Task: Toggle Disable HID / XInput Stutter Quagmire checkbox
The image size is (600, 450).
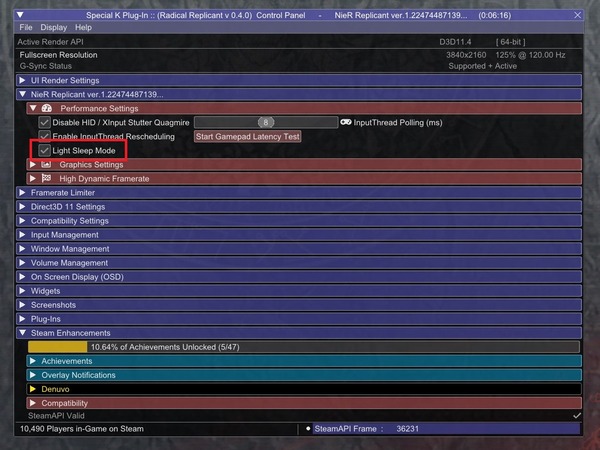Action: point(44,122)
